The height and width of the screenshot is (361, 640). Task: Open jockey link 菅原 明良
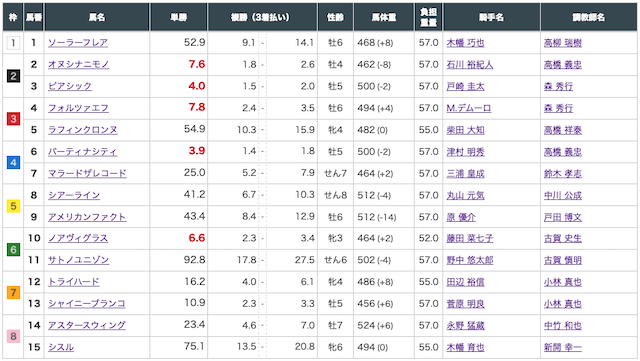coord(465,303)
